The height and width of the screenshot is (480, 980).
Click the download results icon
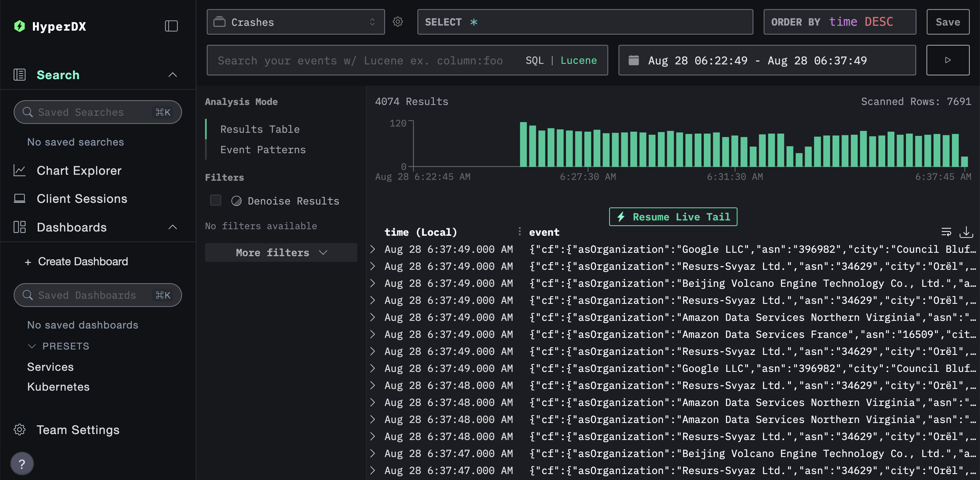[966, 232]
